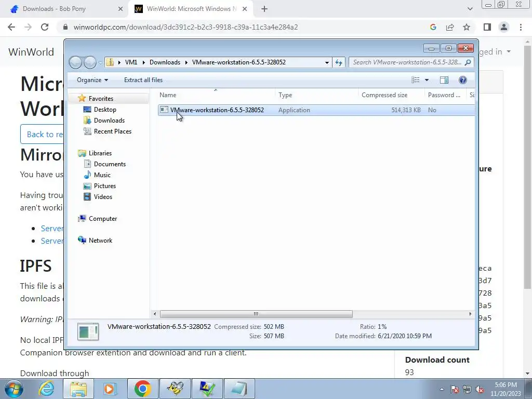The image size is (532, 399).
Task: Bookmark this page star icon
Action: [x=467, y=27]
